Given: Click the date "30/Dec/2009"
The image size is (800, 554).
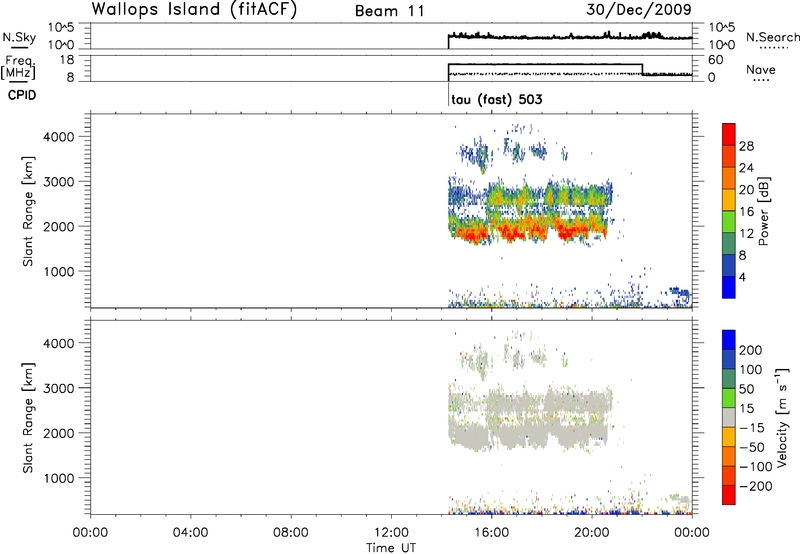Looking at the screenshot, I should tap(639, 10).
